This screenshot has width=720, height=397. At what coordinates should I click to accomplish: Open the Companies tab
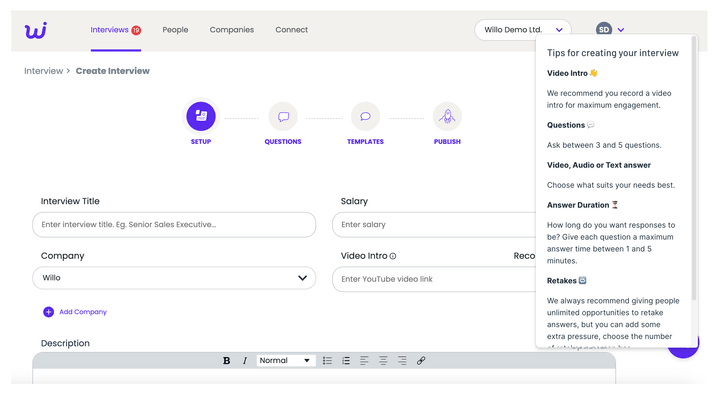(231, 30)
